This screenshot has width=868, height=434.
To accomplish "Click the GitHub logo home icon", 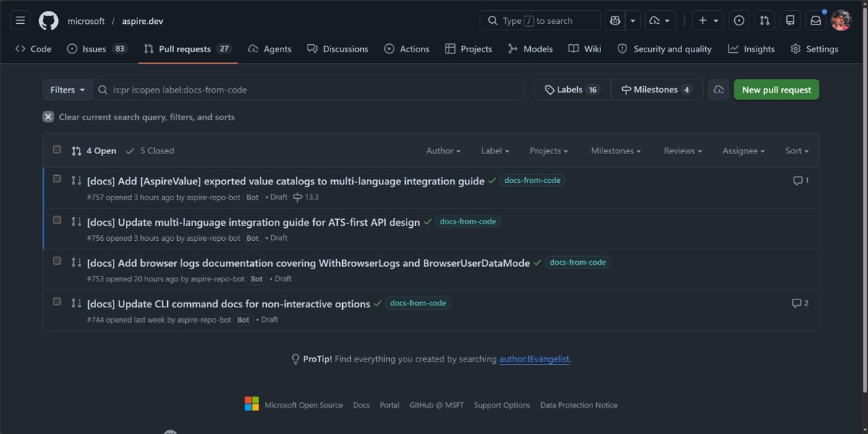I will 48,20.
